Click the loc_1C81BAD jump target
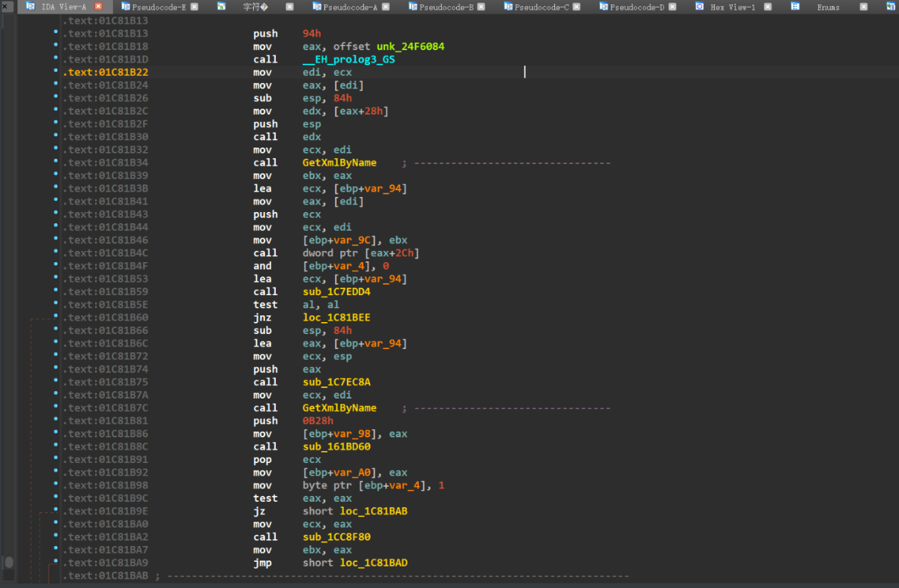 click(x=374, y=563)
